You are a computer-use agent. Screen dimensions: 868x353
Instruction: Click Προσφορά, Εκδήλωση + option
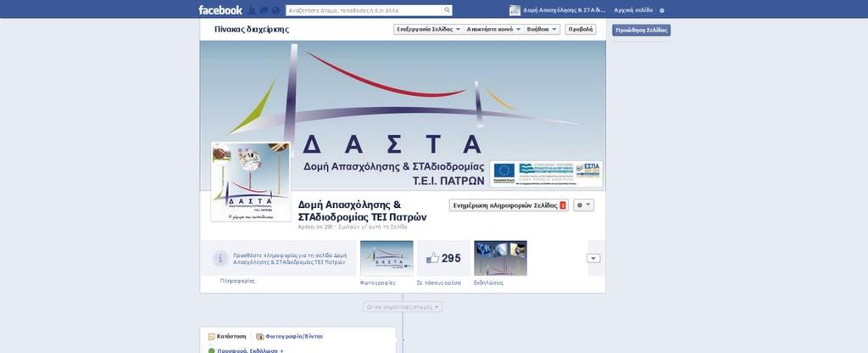tap(250, 350)
